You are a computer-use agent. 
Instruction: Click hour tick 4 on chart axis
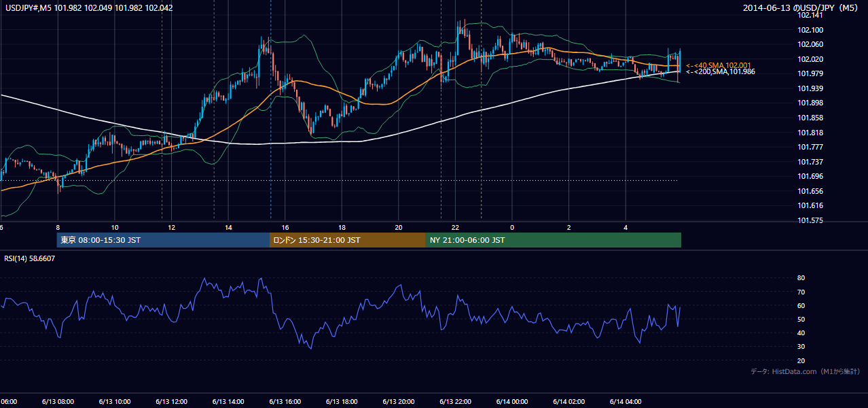[x=626, y=227]
